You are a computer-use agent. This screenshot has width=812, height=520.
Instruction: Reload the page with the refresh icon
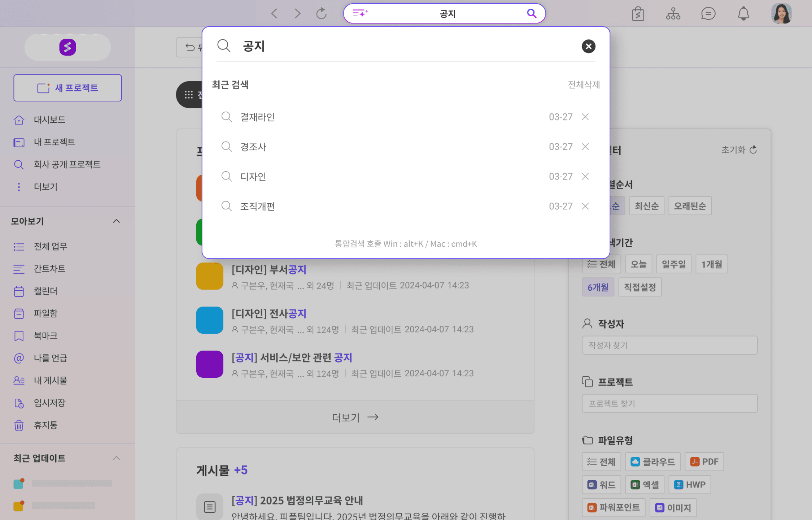click(321, 14)
